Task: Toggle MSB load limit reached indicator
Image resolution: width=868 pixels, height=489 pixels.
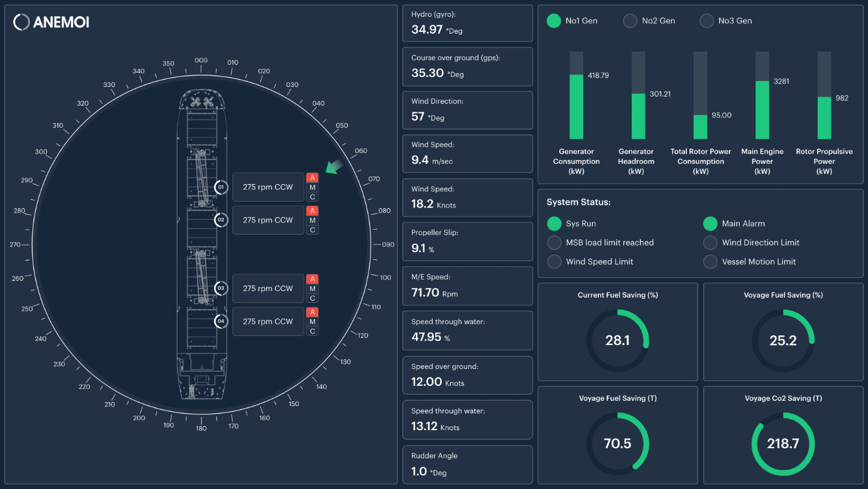Action: coord(554,243)
